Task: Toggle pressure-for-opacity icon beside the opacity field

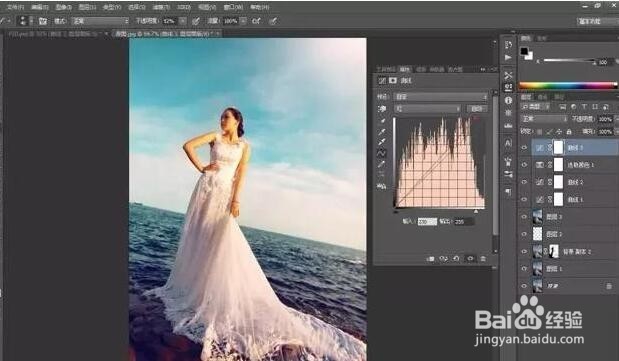Action: point(195,21)
